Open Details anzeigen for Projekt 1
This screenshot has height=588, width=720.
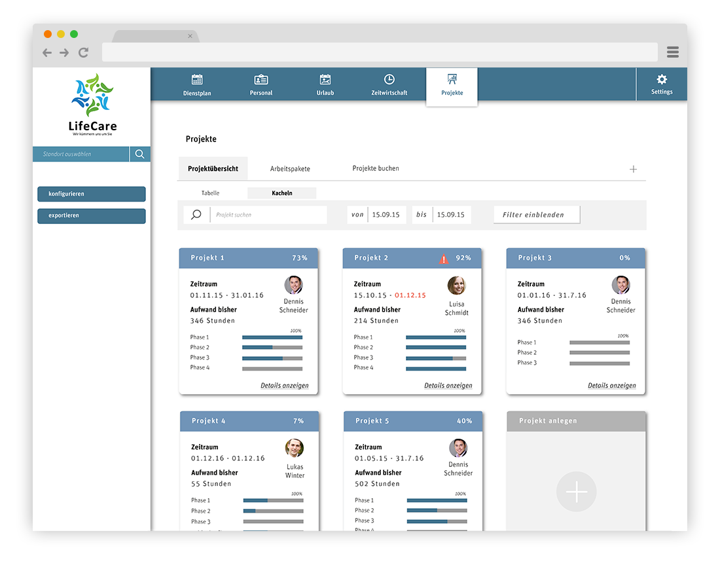coord(284,386)
